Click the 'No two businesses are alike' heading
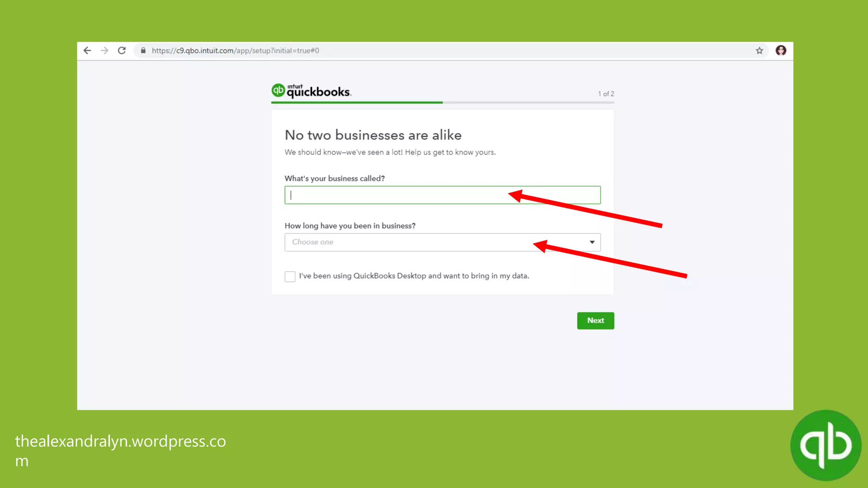Image resolution: width=868 pixels, height=488 pixels. (373, 135)
